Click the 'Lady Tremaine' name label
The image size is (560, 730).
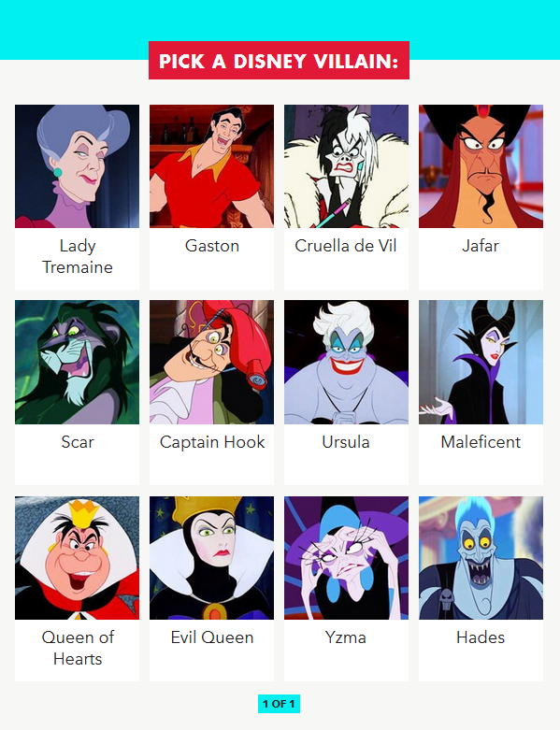click(x=78, y=256)
